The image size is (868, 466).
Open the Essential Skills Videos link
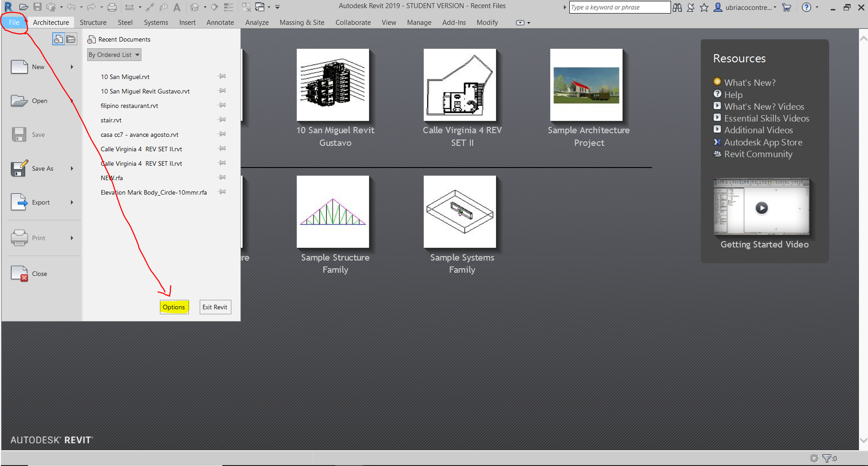click(x=767, y=118)
